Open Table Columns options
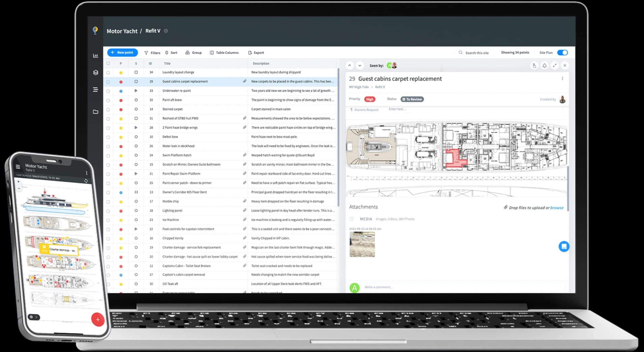Viewport: 644px width, 352px height. click(224, 53)
